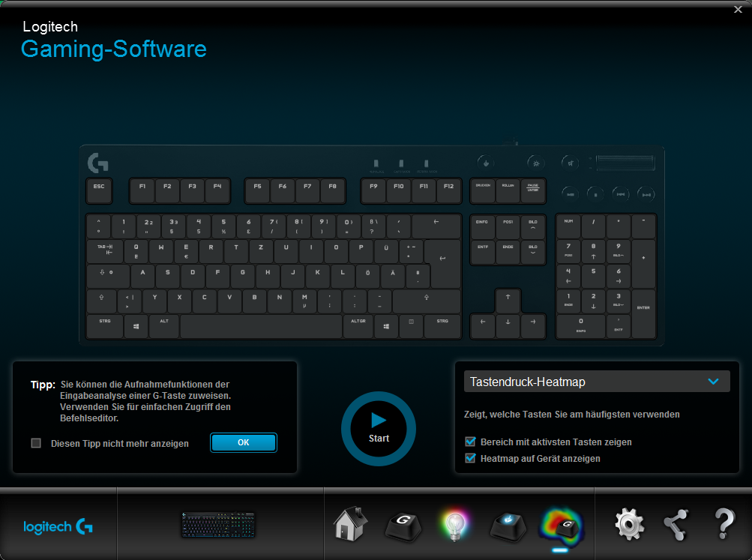Screen dimensions: 752x560
Task: Click the backlight brightness button on keyboard image
Action: click(536, 163)
